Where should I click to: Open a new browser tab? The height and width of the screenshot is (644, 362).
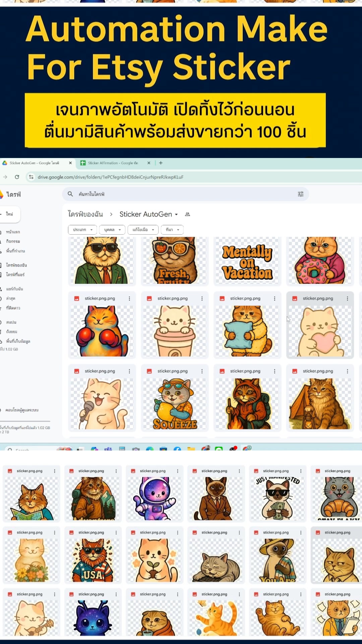(161, 163)
